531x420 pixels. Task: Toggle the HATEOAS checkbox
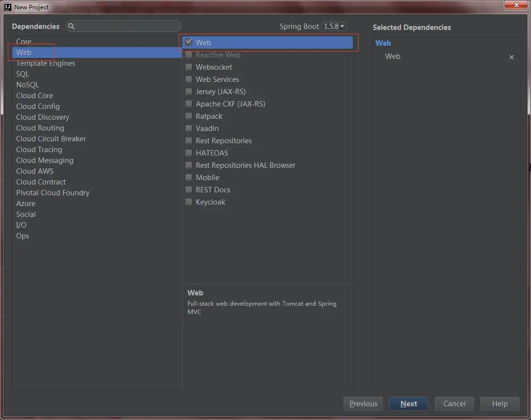(x=189, y=153)
